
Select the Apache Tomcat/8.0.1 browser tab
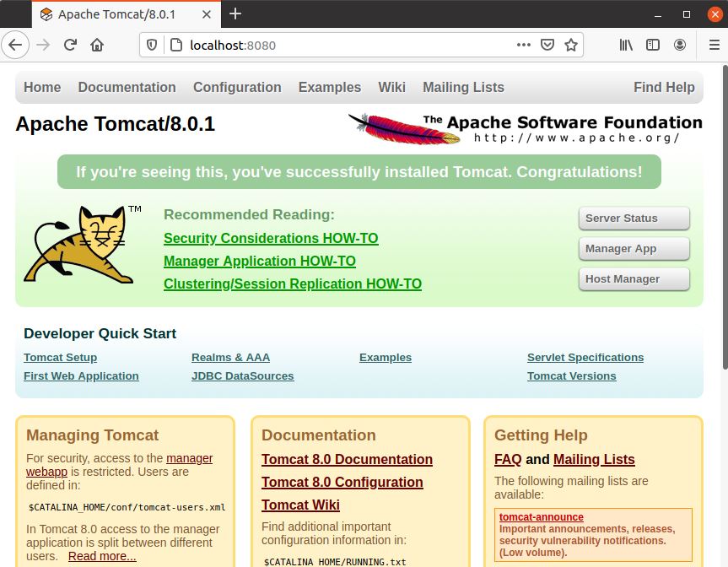127,14
